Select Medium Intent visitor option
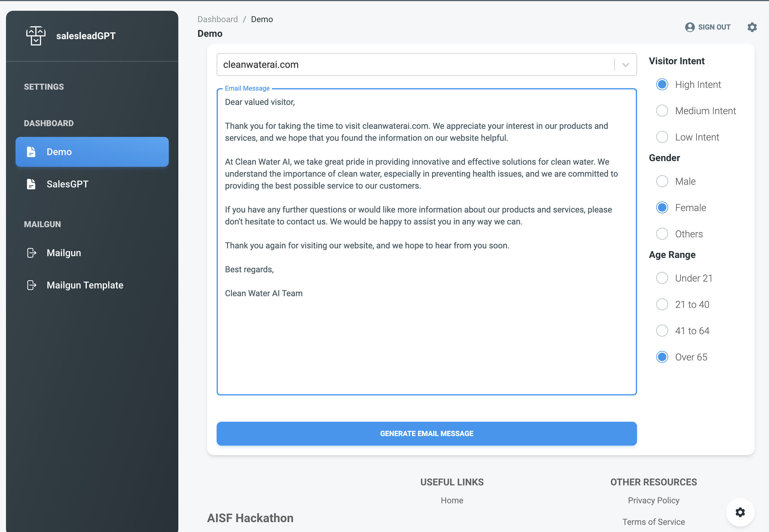769x532 pixels. [x=662, y=110]
